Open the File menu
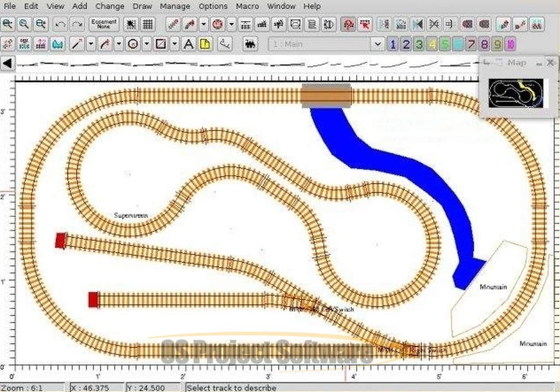Viewport: 560px width, 392px height. tap(9, 6)
